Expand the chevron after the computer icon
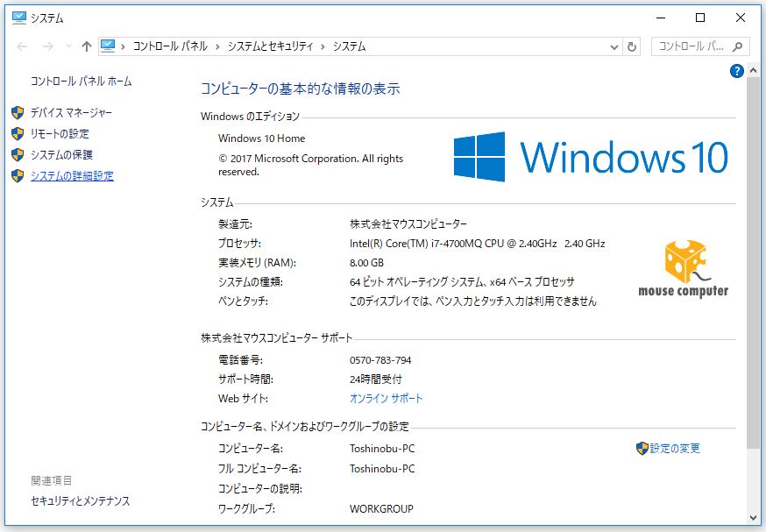 click(123, 46)
